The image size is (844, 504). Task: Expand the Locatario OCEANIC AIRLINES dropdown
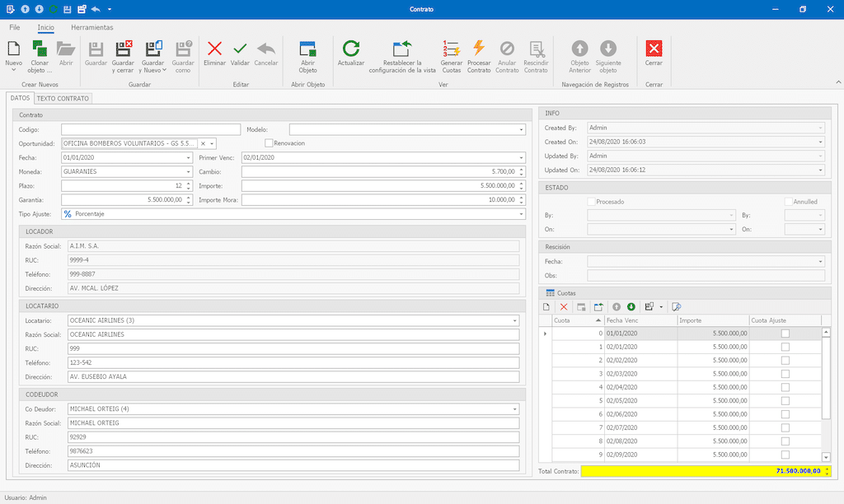coord(515,320)
